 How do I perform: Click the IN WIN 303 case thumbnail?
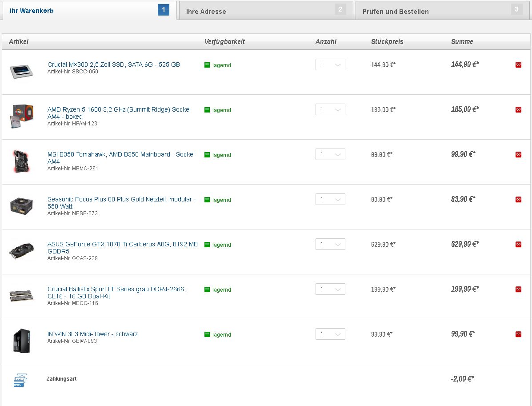coord(21,341)
